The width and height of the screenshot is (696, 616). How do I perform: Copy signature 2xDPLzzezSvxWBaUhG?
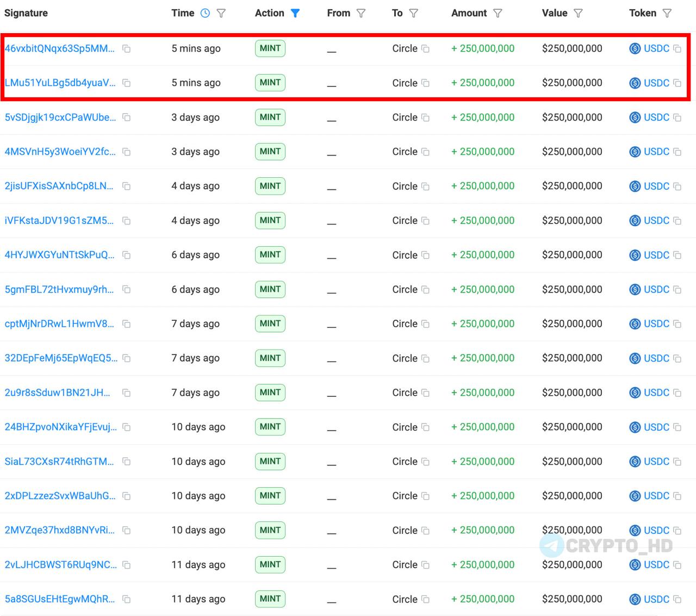tap(126, 496)
